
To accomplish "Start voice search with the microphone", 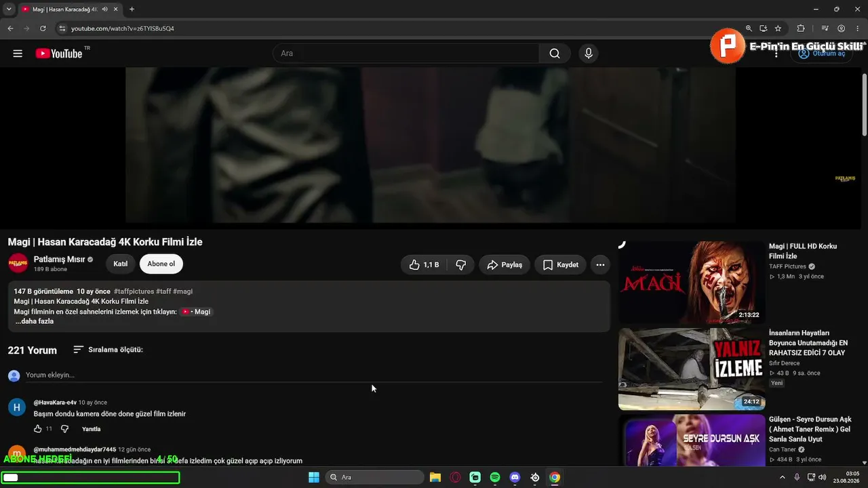I will pyautogui.click(x=589, y=54).
